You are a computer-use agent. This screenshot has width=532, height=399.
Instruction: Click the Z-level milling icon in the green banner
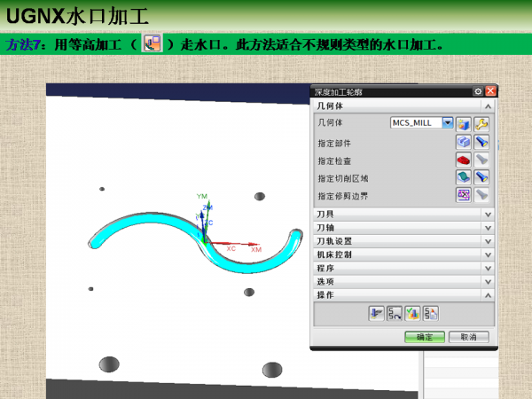pyautogui.click(x=153, y=43)
